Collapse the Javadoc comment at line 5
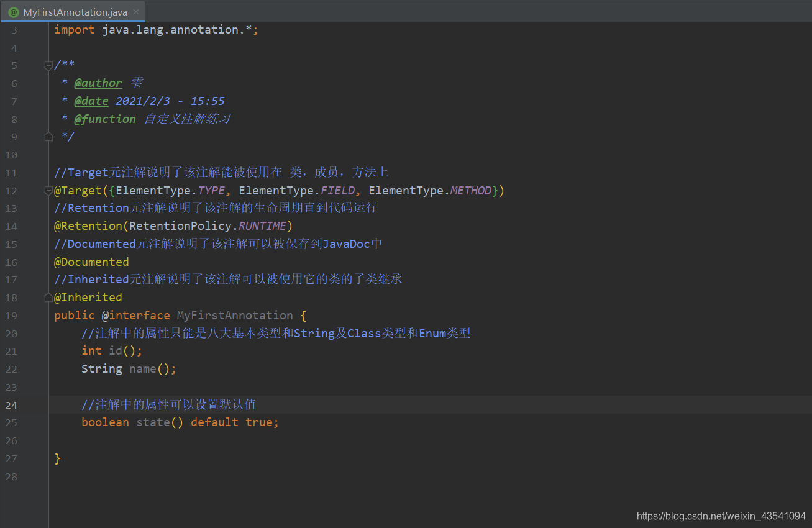The image size is (812, 528). coord(48,66)
